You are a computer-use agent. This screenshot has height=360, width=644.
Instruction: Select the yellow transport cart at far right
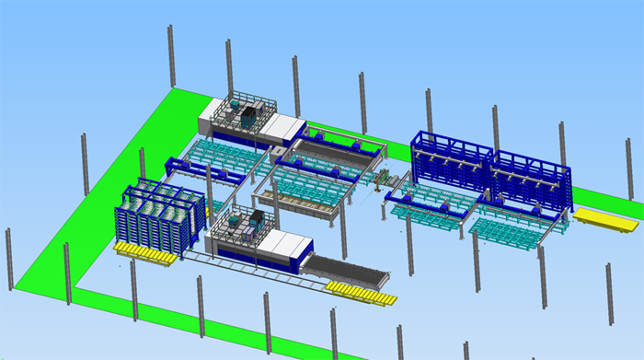[606, 220]
